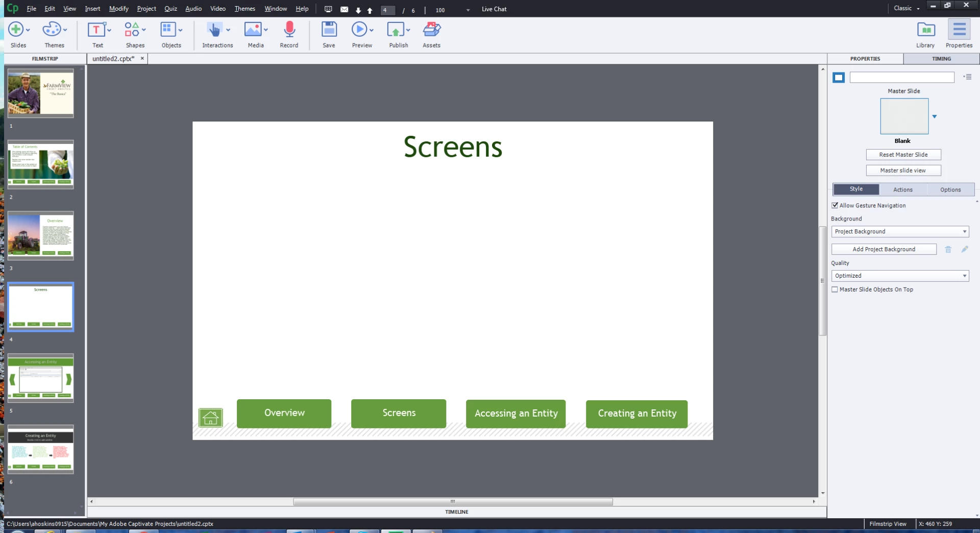980x533 pixels.
Task: Open the Slides toolbar icon
Action: click(16, 30)
